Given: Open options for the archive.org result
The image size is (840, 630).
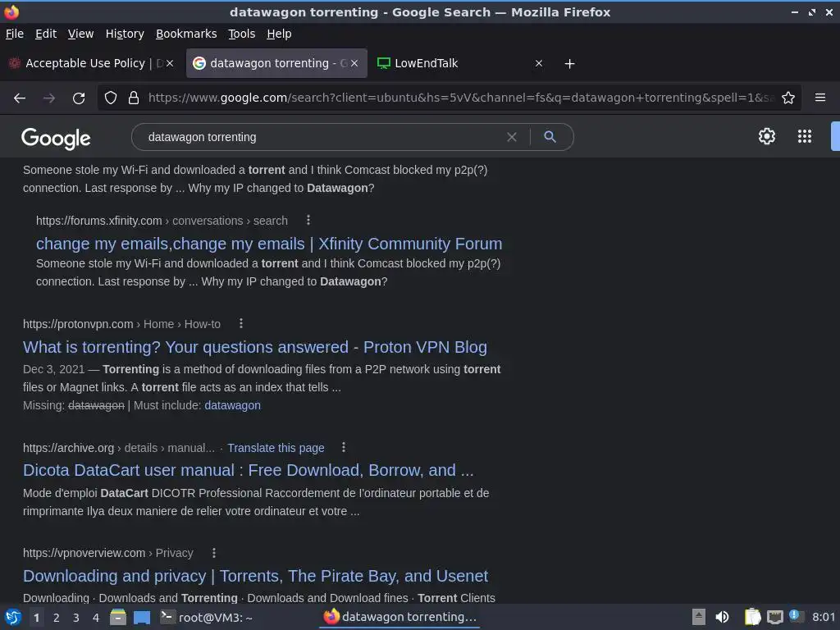Looking at the screenshot, I should coord(344,447).
